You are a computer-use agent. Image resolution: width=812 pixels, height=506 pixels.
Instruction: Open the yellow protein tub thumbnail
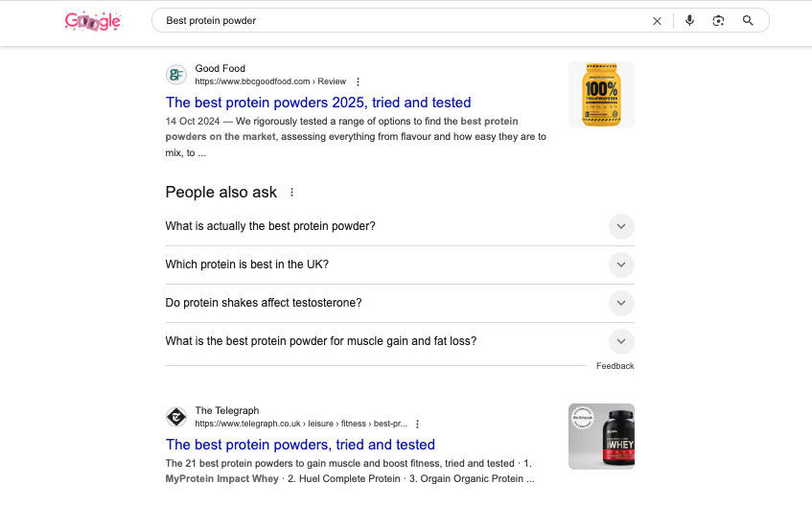tap(601, 95)
